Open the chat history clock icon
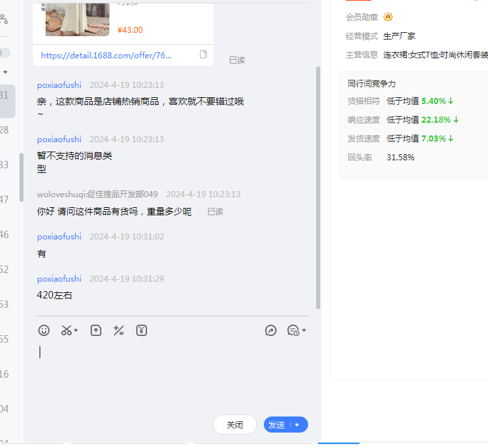 tap(293, 330)
